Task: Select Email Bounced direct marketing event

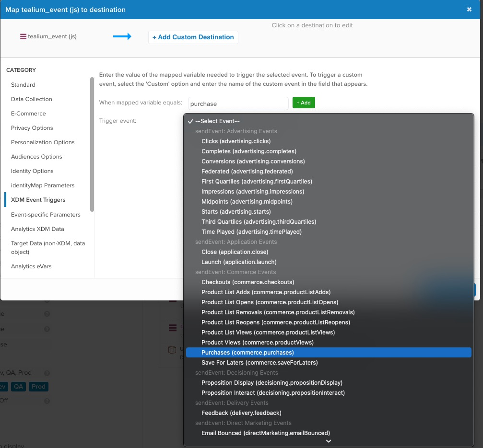Action: 265,433
